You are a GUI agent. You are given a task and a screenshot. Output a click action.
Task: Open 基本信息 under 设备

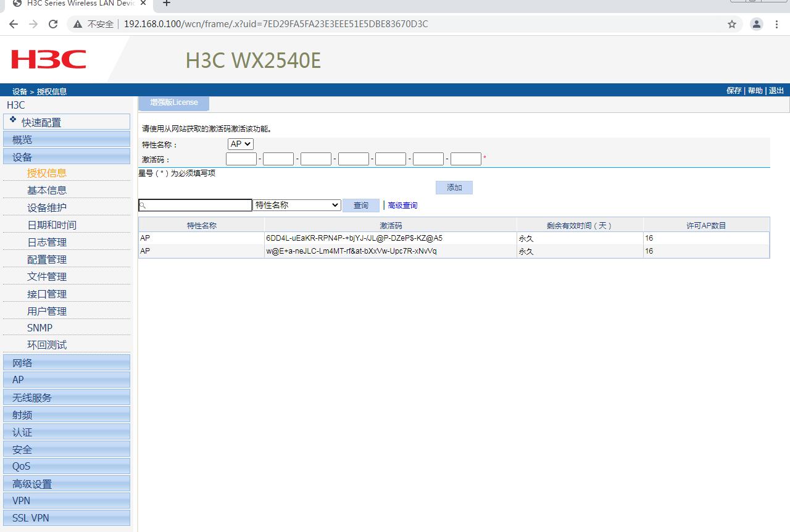pos(47,190)
